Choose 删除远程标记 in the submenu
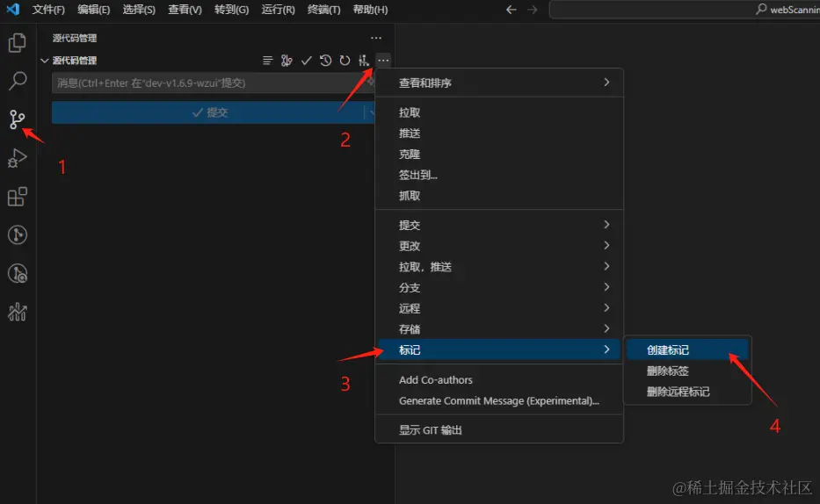820x504 pixels. pos(687,392)
